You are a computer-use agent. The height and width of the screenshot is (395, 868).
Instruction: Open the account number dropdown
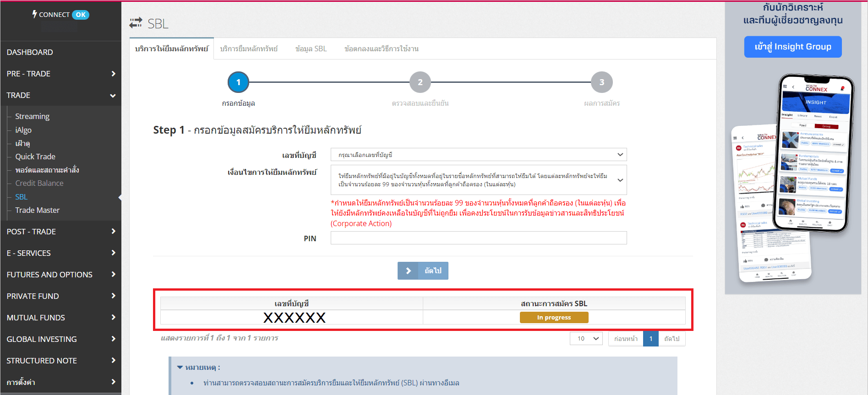click(x=478, y=155)
